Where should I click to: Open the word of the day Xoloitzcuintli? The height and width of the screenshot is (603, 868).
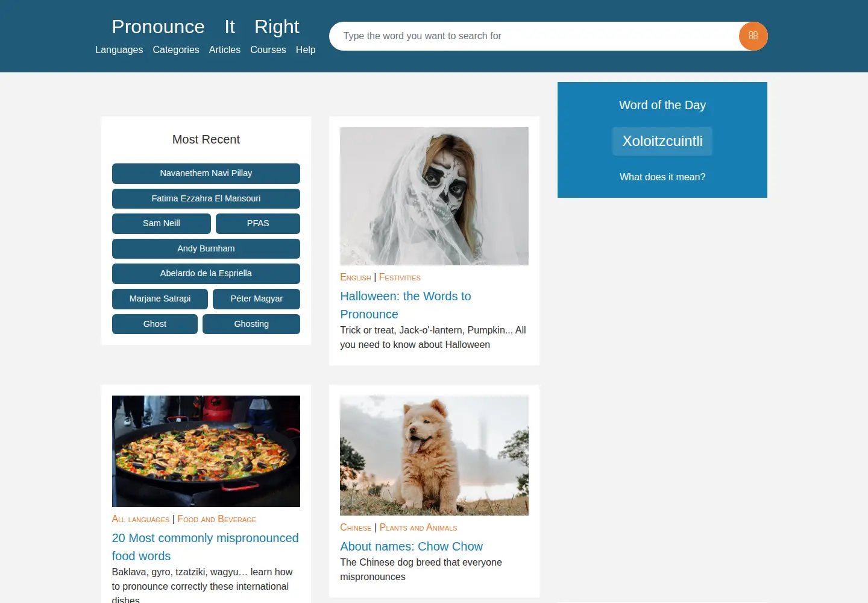point(662,141)
